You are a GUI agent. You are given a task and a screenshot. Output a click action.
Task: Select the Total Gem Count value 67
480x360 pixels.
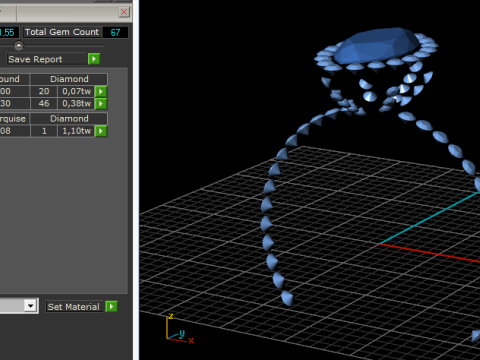click(x=115, y=32)
